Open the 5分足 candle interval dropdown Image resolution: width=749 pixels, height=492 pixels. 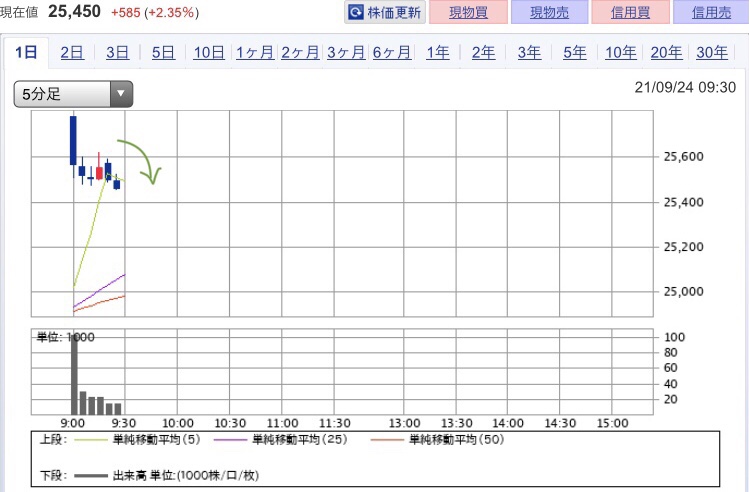73,94
